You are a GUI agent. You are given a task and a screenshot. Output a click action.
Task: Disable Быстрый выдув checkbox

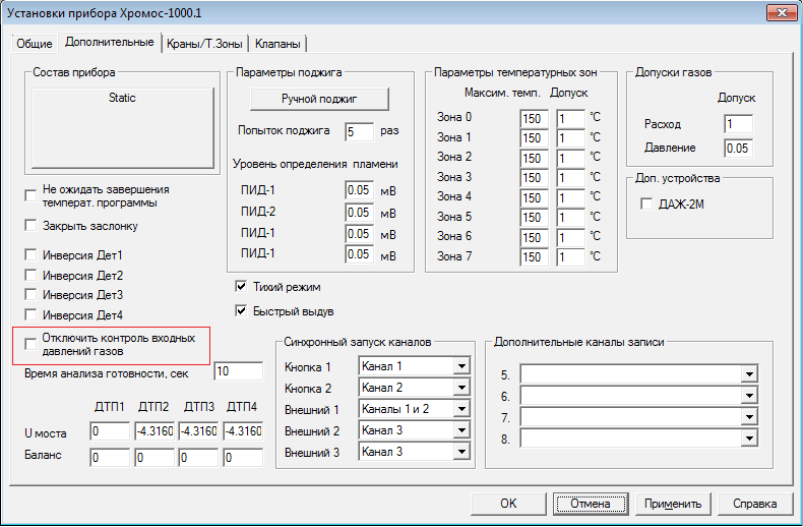240,311
